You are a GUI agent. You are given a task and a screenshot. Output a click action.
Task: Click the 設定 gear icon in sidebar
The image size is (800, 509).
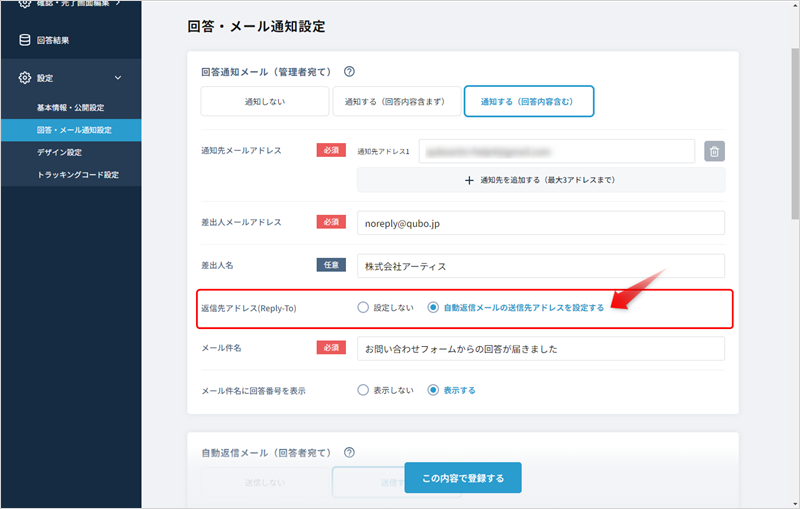25,77
